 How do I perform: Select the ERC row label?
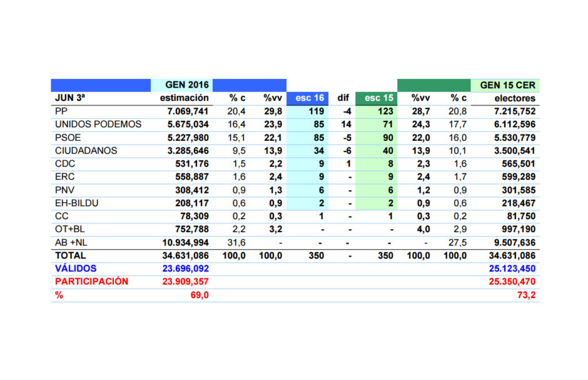pos(65,177)
